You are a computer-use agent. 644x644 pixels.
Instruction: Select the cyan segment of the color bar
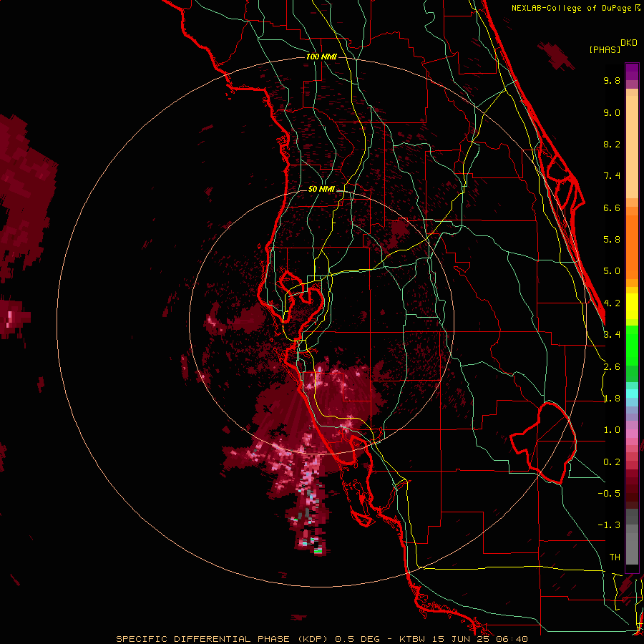[632, 394]
